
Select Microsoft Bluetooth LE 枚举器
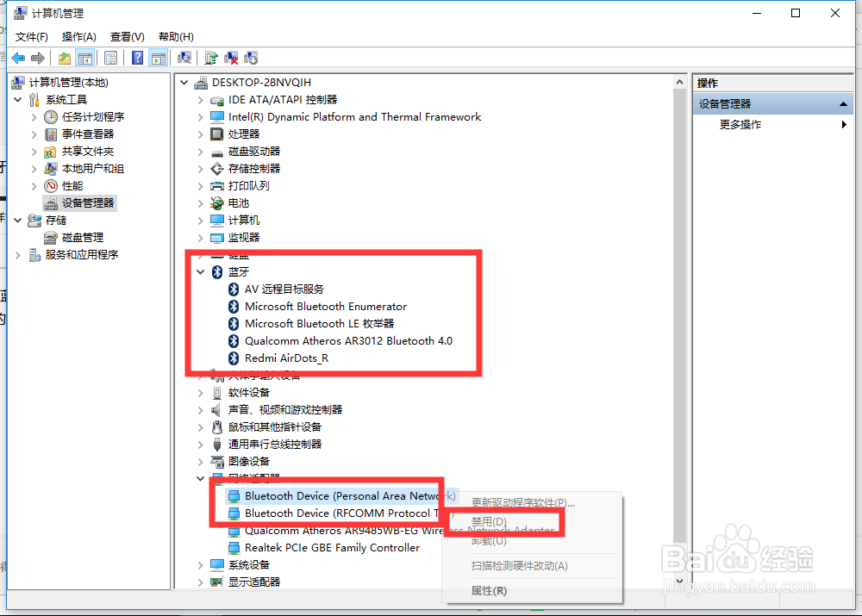click(x=319, y=324)
